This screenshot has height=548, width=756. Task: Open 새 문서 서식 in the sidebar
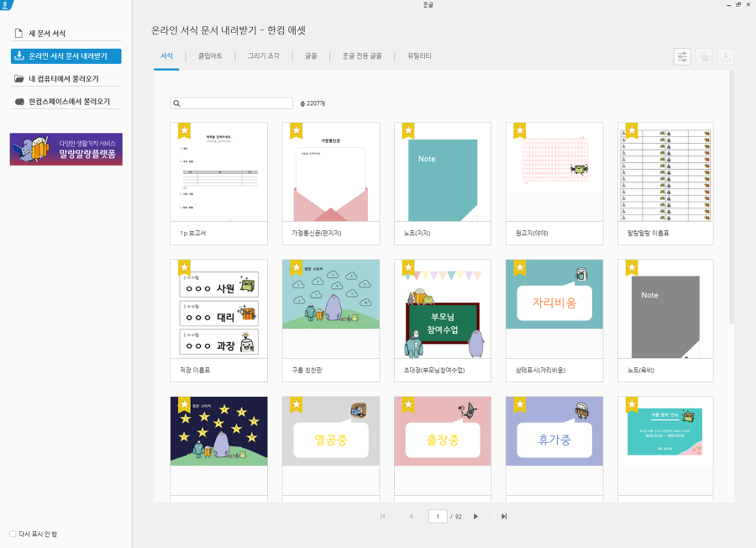click(x=66, y=34)
